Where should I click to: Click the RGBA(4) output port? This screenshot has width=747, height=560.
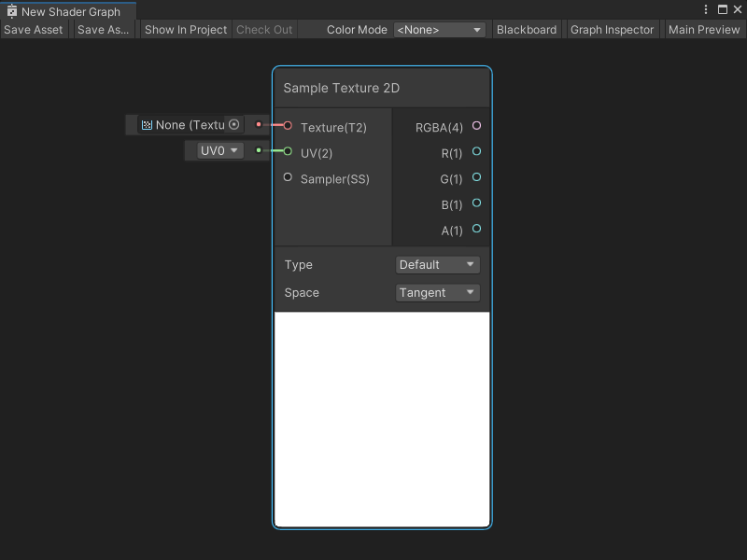pyautogui.click(x=476, y=124)
